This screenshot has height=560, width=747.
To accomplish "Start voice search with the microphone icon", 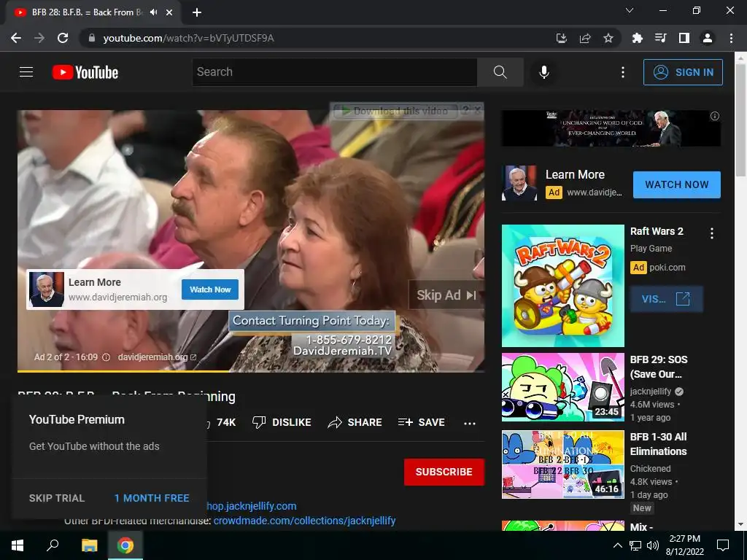I will pos(544,72).
